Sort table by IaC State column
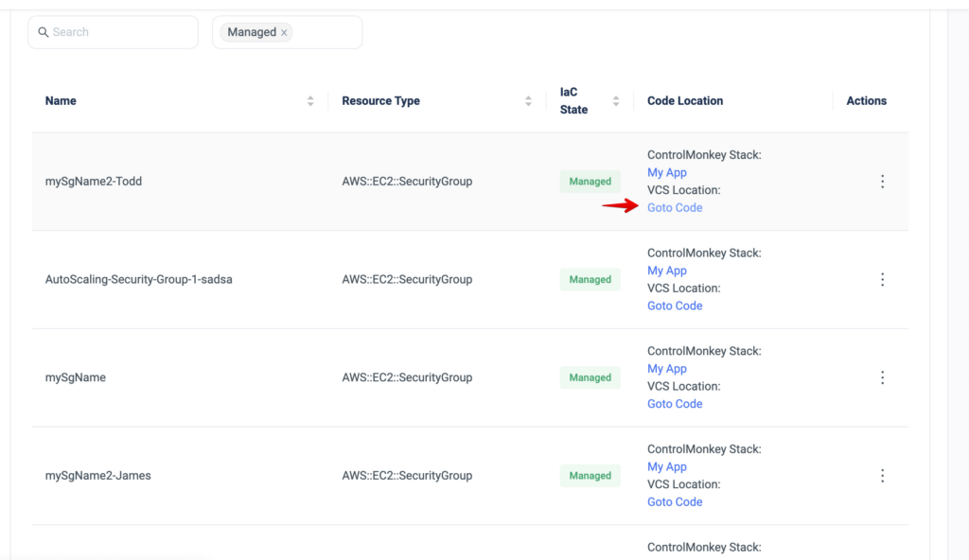This screenshot has height=560, width=969. [x=616, y=101]
